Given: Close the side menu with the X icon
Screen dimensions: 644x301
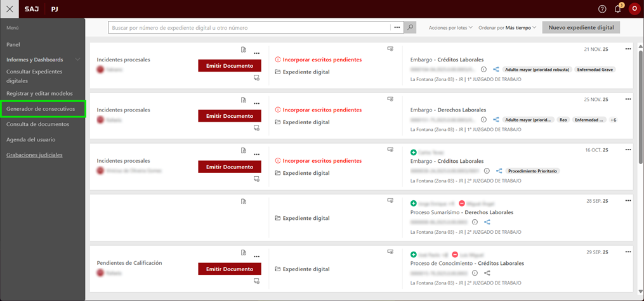Looking at the screenshot, I should [10, 9].
